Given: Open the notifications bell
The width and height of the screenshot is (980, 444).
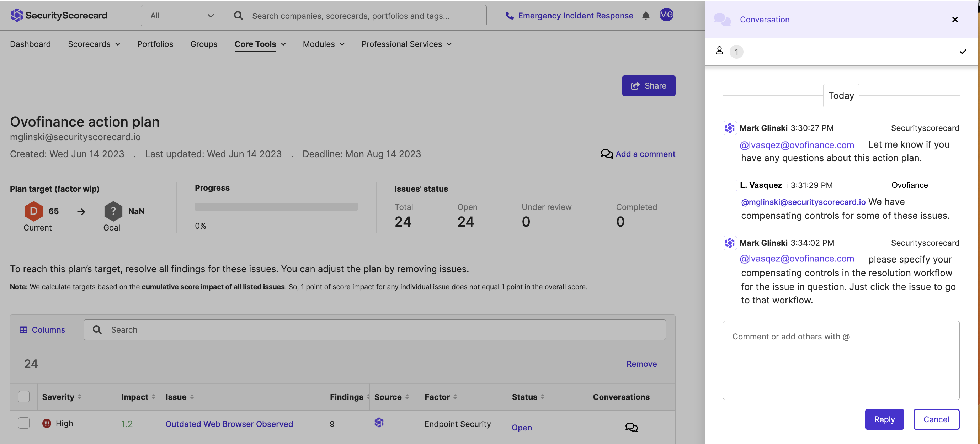Looking at the screenshot, I should [x=646, y=16].
